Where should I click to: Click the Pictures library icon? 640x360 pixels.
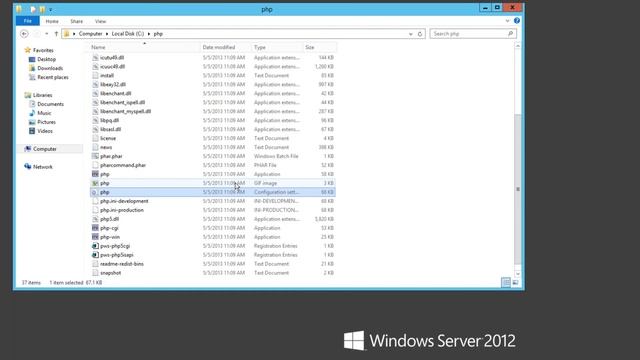coord(32,122)
